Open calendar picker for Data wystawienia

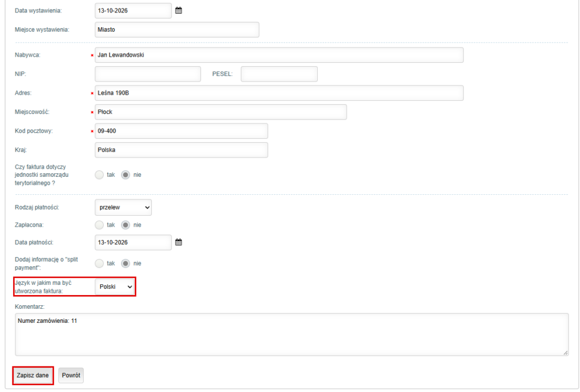(x=178, y=11)
